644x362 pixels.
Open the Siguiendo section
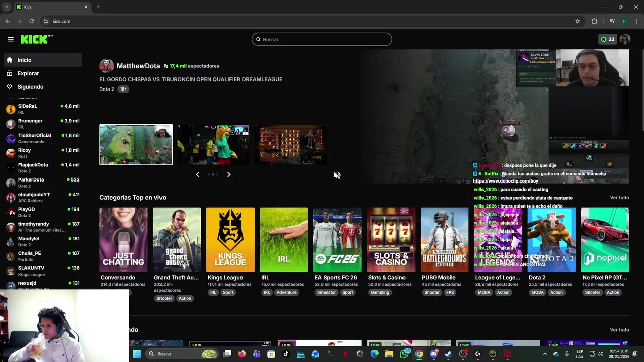coord(43,87)
